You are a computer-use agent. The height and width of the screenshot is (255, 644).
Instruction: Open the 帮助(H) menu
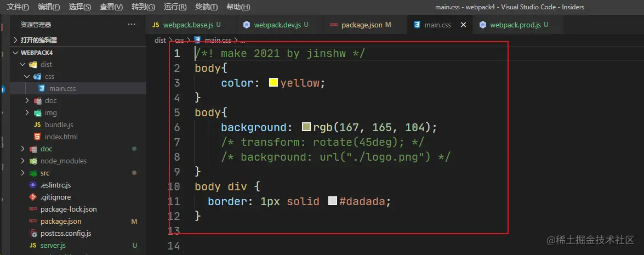(x=238, y=7)
